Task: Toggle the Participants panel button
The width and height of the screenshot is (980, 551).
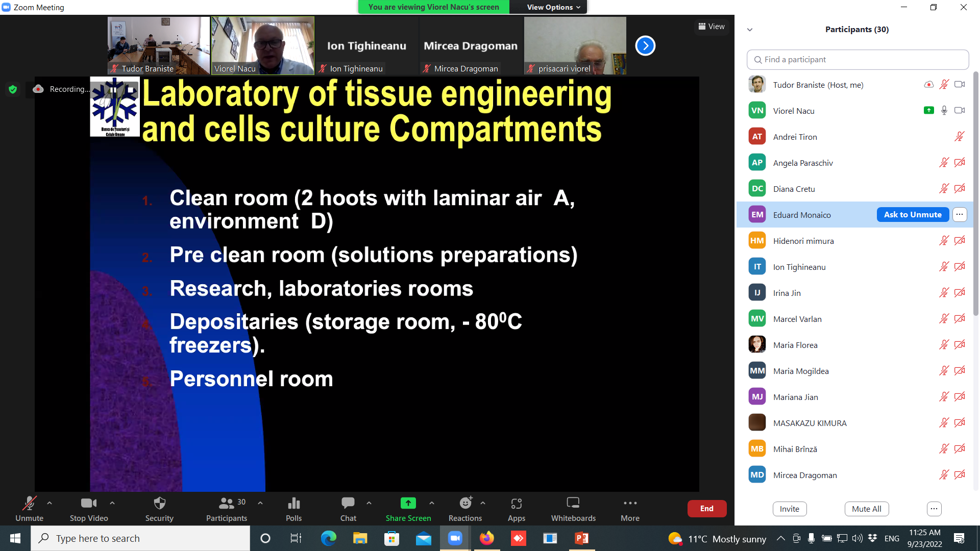Action: tap(226, 509)
